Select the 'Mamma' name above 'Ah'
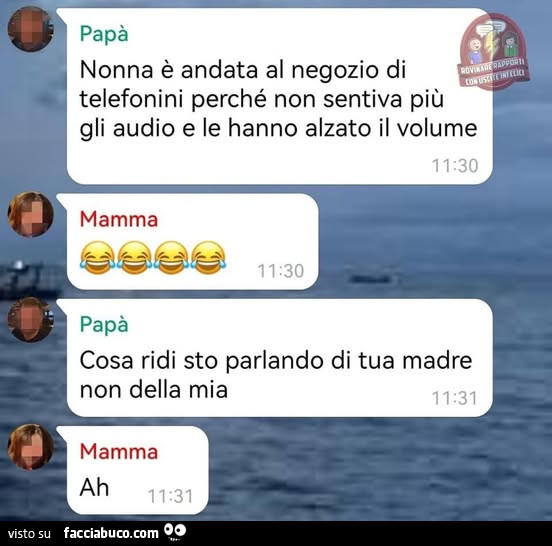 coord(119,452)
